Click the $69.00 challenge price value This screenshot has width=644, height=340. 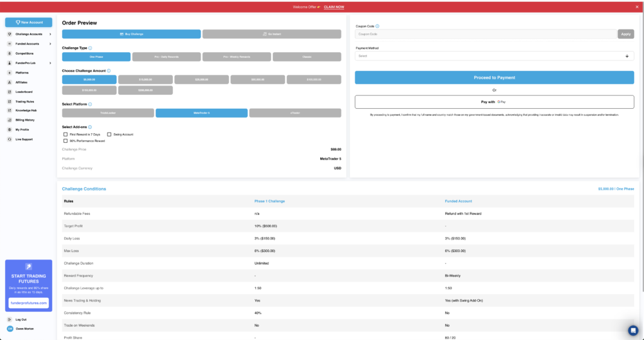coord(336,150)
